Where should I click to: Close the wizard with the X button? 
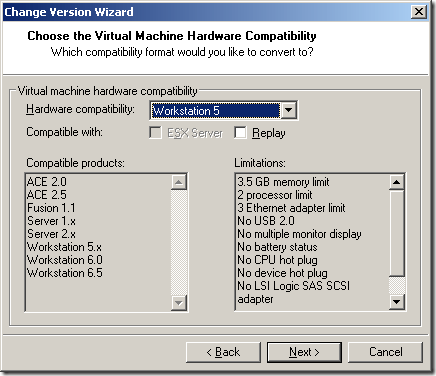(419, 12)
